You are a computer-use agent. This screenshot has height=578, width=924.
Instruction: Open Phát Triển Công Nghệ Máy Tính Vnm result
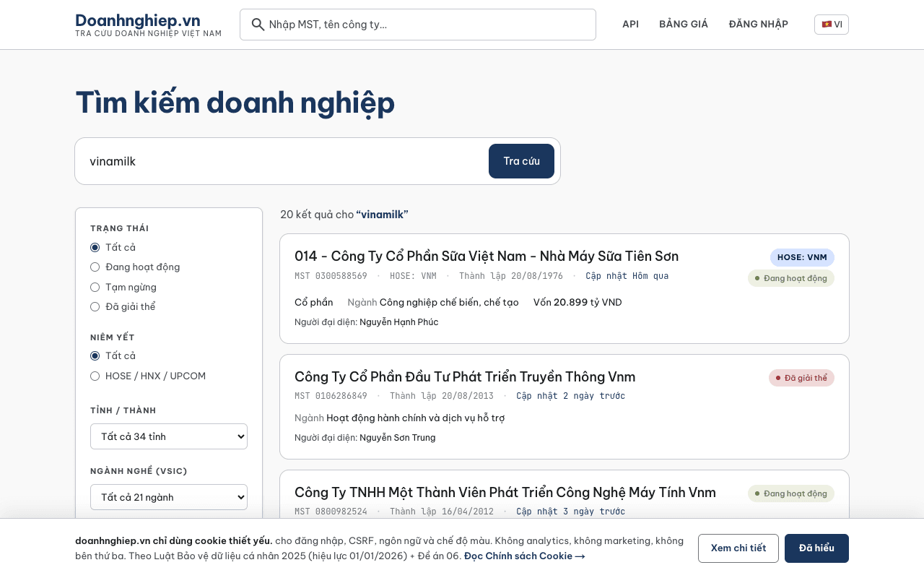point(505,492)
